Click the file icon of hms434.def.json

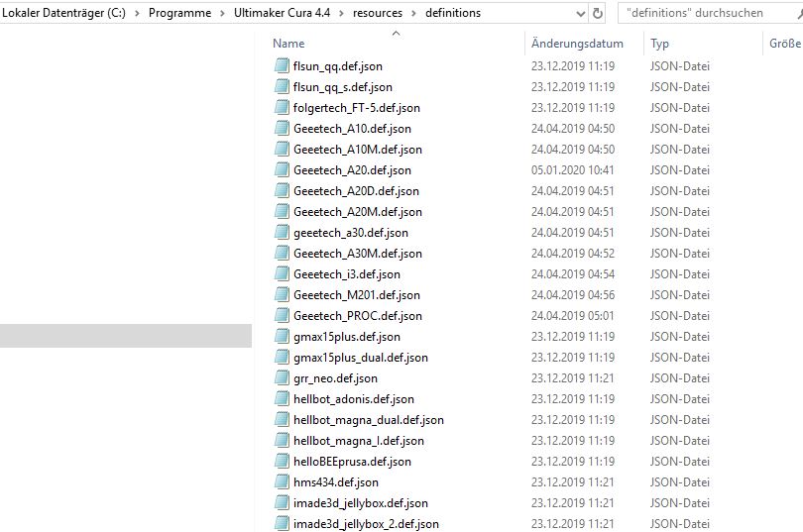click(x=282, y=481)
